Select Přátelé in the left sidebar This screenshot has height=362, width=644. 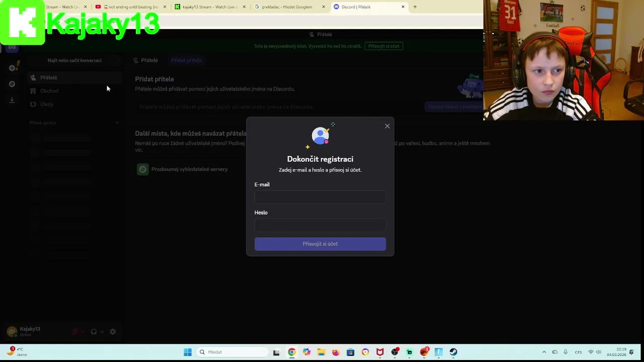[74, 77]
